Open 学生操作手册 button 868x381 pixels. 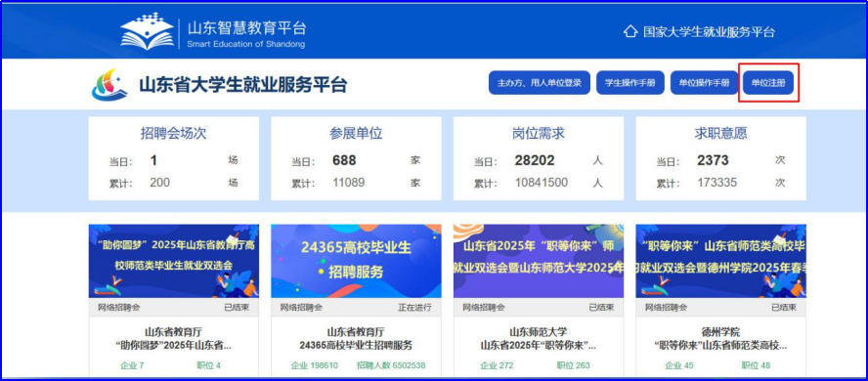pyautogui.click(x=629, y=83)
